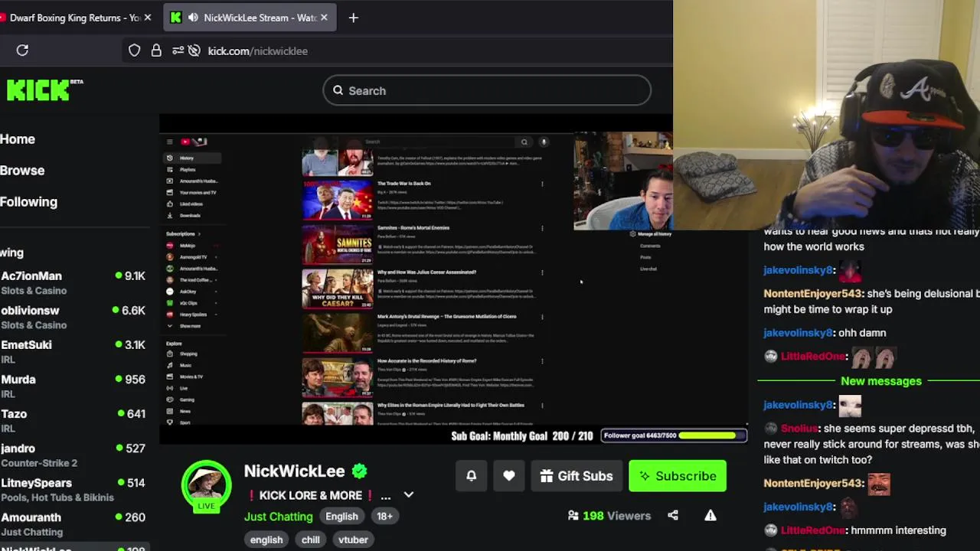This screenshot has width=980, height=551.
Task: Jump to New messages in chat
Action: [x=881, y=381]
